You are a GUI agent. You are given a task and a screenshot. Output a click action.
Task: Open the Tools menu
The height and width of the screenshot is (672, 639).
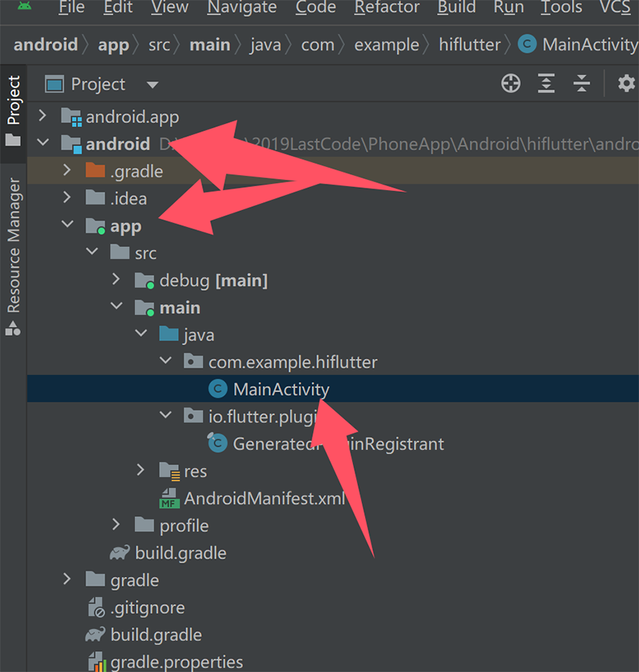point(561,7)
